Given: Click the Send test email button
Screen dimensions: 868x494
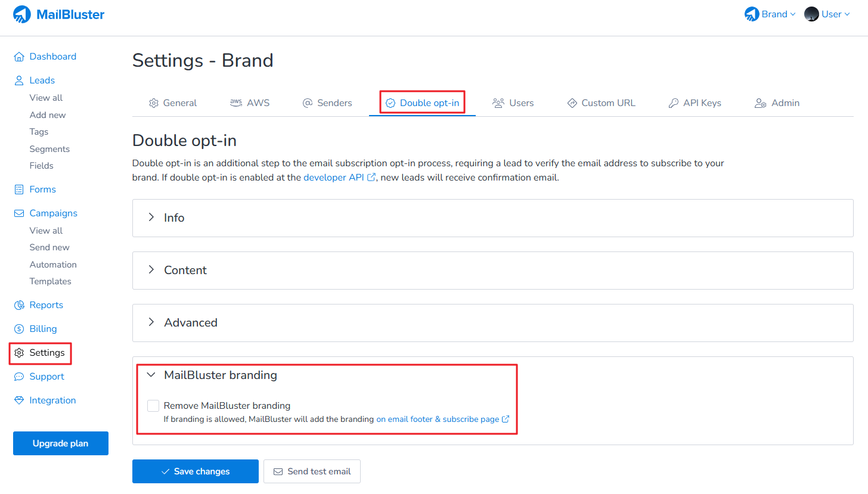Looking at the screenshot, I should click(x=312, y=471).
